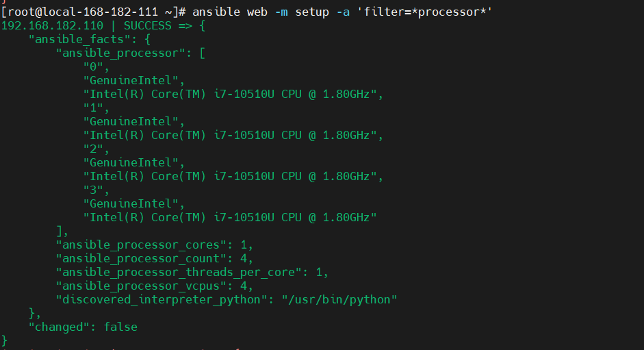Click the "ansible_facts" key

click(x=77, y=40)
